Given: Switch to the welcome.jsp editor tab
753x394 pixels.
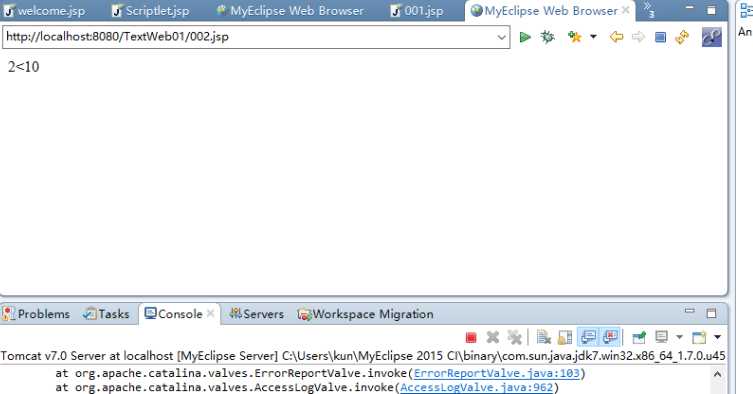Looking at the screenshot, I should coord(45,11).
